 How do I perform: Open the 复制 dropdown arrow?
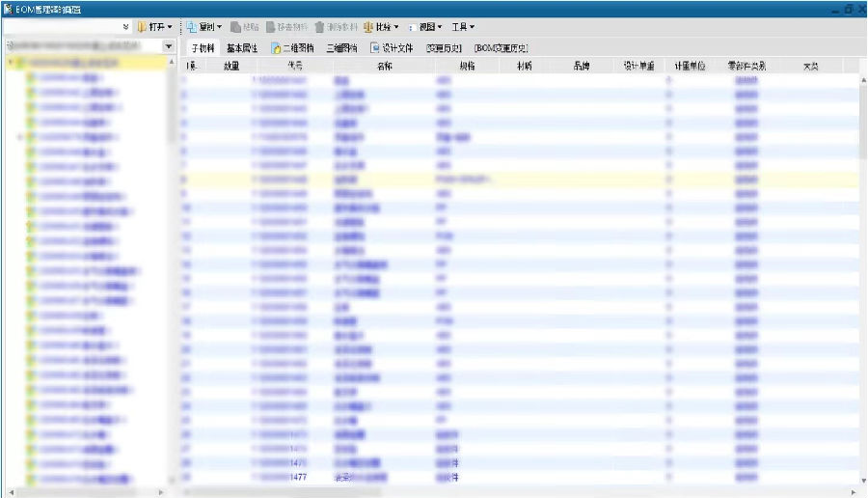[x=219, y=27]
